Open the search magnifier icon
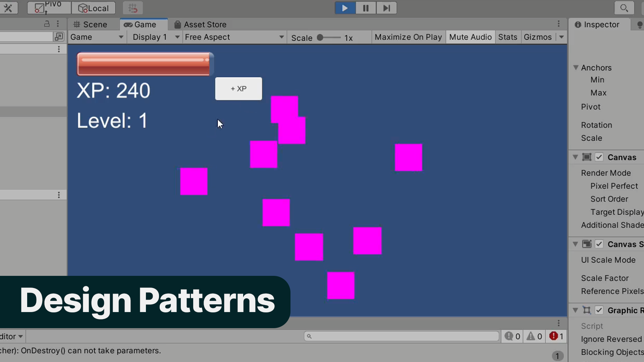The width and height of the screenshot is (644, 362). pos(624,8)
